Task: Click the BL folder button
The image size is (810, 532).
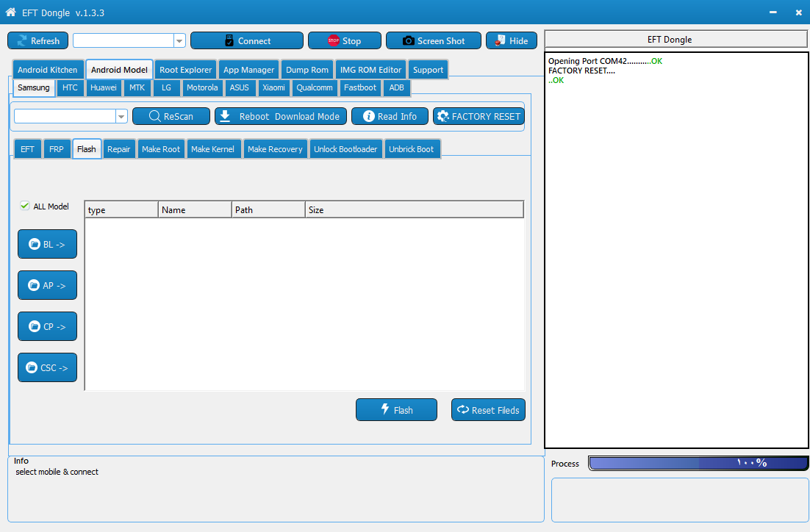Action: (48, 244)
